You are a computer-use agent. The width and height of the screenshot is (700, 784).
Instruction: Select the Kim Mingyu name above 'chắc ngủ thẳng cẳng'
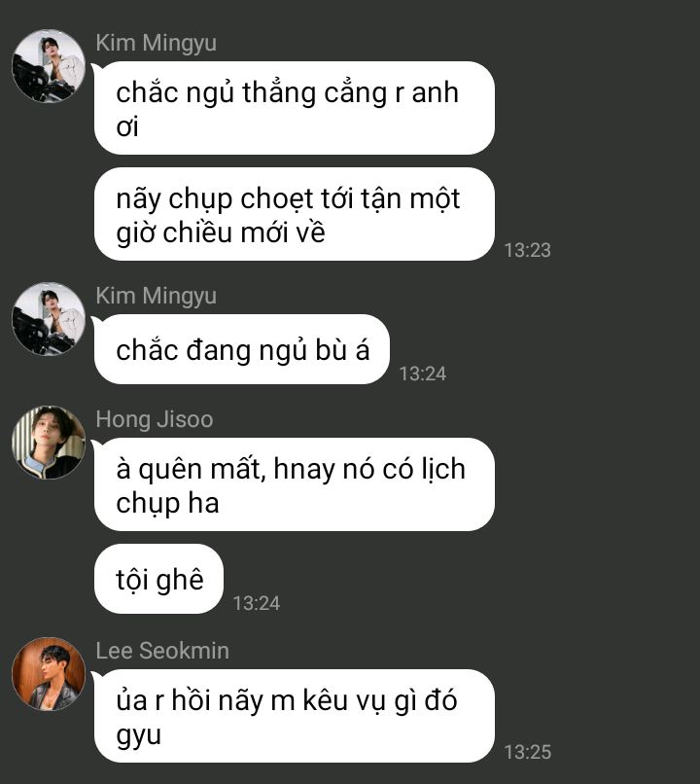click(x=156, y=44)
